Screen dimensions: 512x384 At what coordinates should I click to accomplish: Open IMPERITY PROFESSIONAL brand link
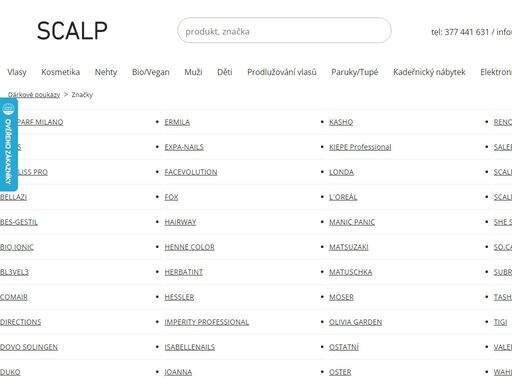click(x=207, y=322)
